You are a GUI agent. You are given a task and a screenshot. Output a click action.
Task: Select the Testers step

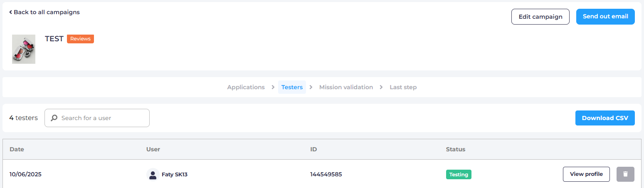point(292,87)
